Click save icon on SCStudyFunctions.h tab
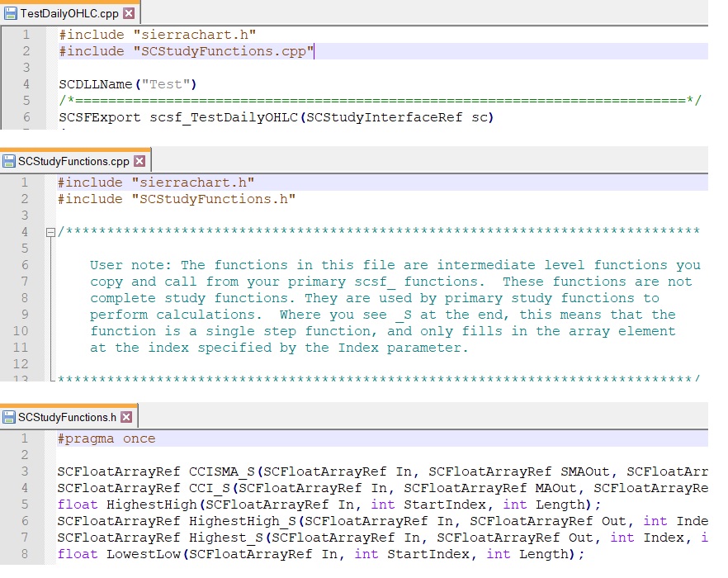The width and height of the screenshot is (728, 578). coord(9,417)
